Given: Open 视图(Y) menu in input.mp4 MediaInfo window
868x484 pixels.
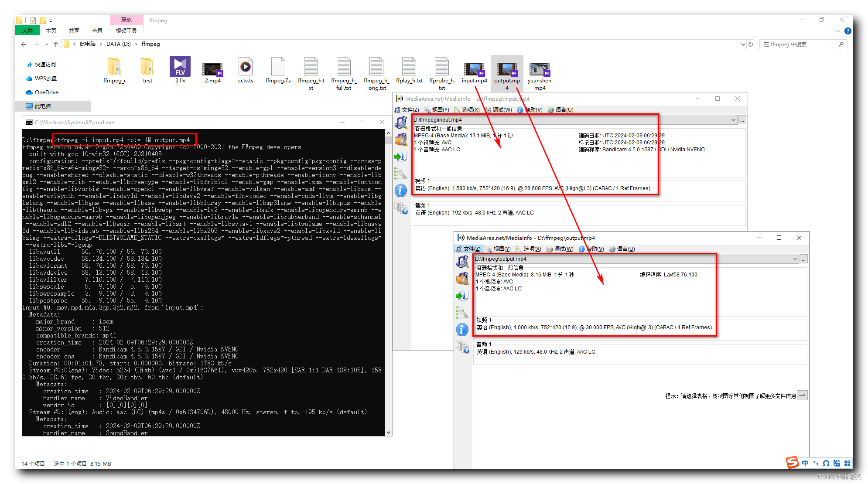Looking at the screenshot, I should [x=437, y=110].
